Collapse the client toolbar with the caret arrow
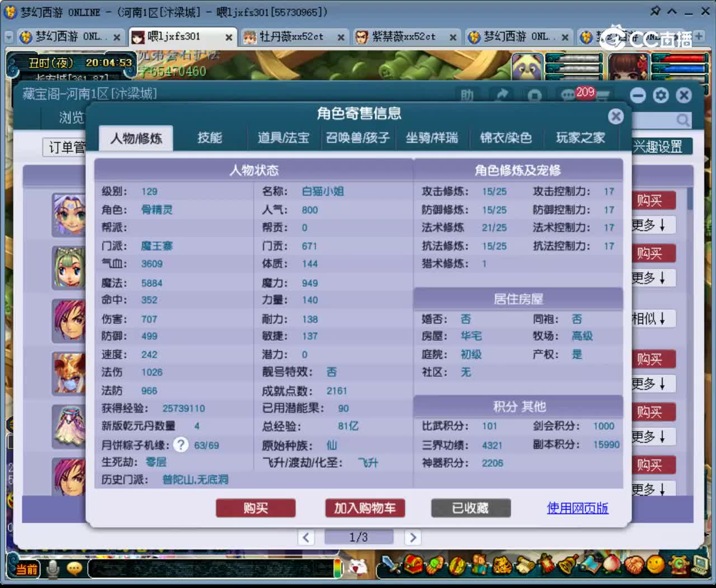Image resolution: width=716 pixels, height=588 pixels. 672,11
